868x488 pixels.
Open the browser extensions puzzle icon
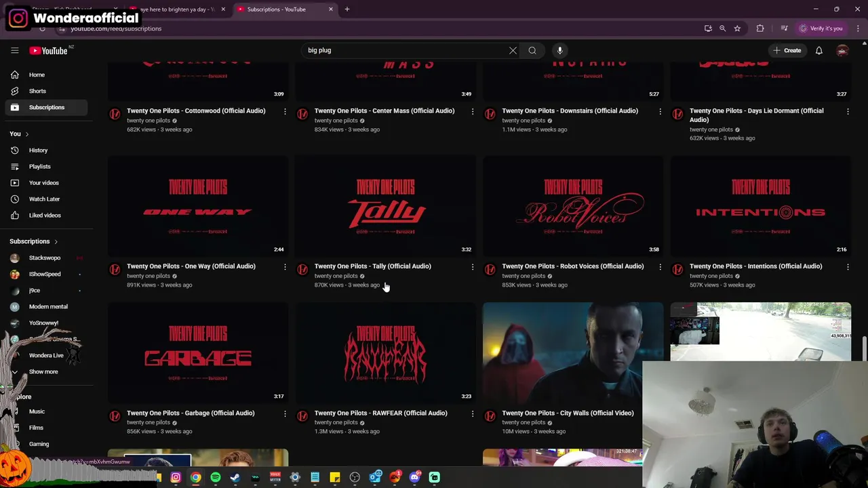click(760, 28)
